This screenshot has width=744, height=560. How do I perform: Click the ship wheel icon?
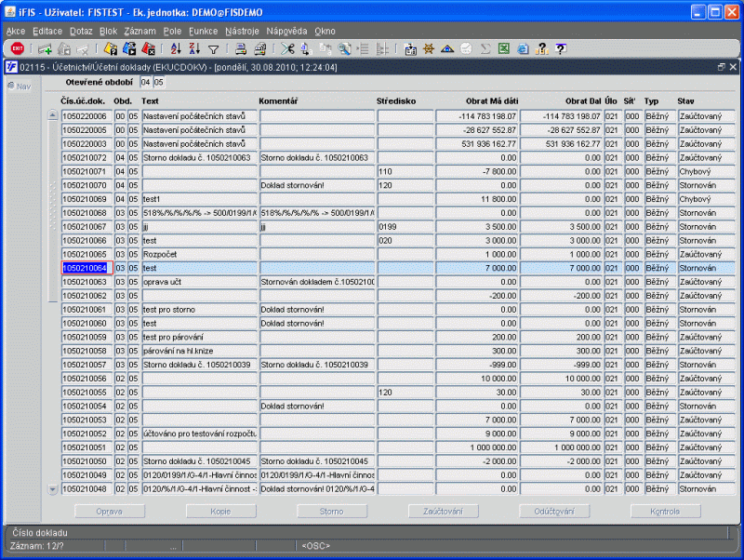[429, 48]
